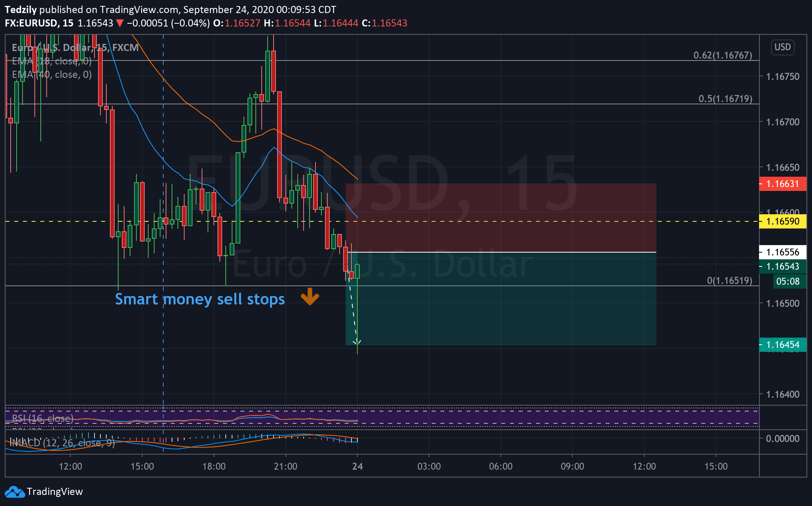This screenshot has width=812, height=506.
Task: Click the 0(1.16519) Fibonacci level label
Action: tap(729, 281)
